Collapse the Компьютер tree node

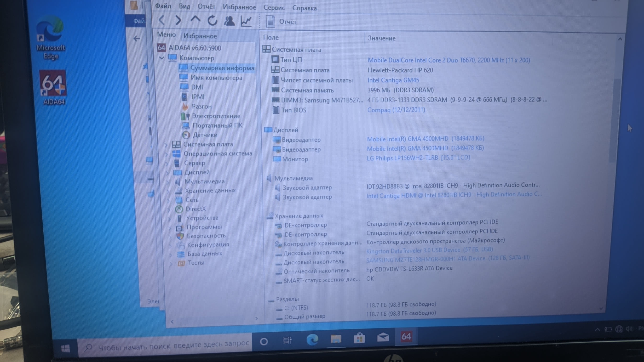pyautogui.click(x=161, y=58)
